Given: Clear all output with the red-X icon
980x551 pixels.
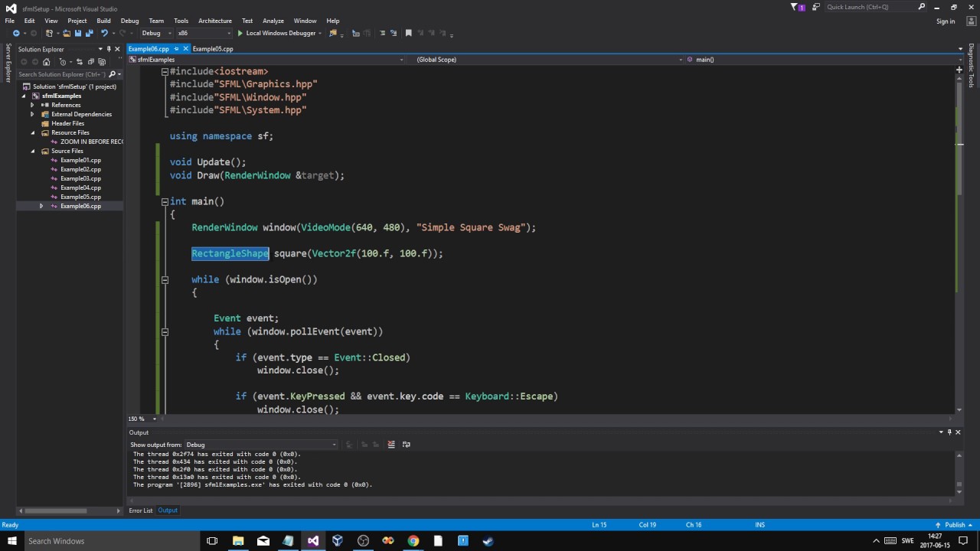Looking at the screenshot, I should coord(391,444).
